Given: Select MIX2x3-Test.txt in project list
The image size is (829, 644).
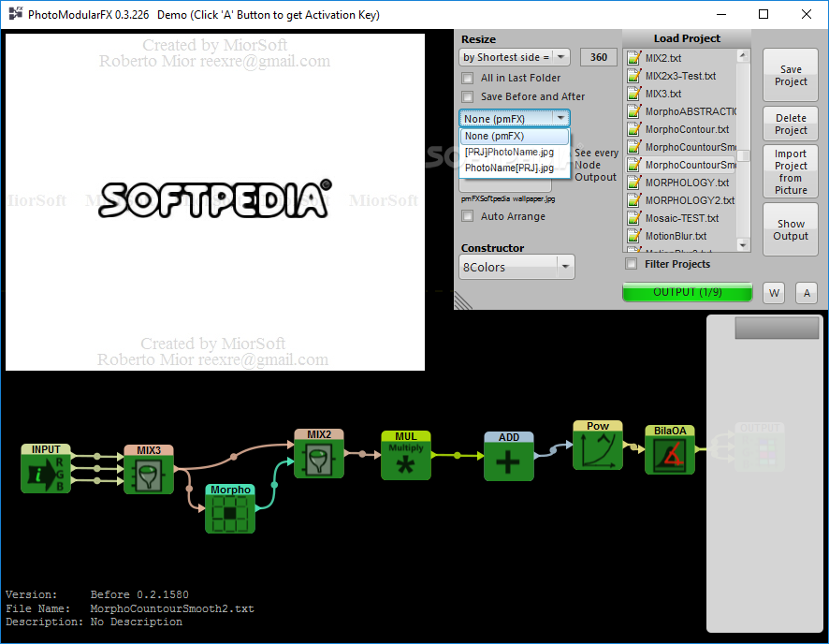Looking at the screenshot, I should (x=680, y=76).
